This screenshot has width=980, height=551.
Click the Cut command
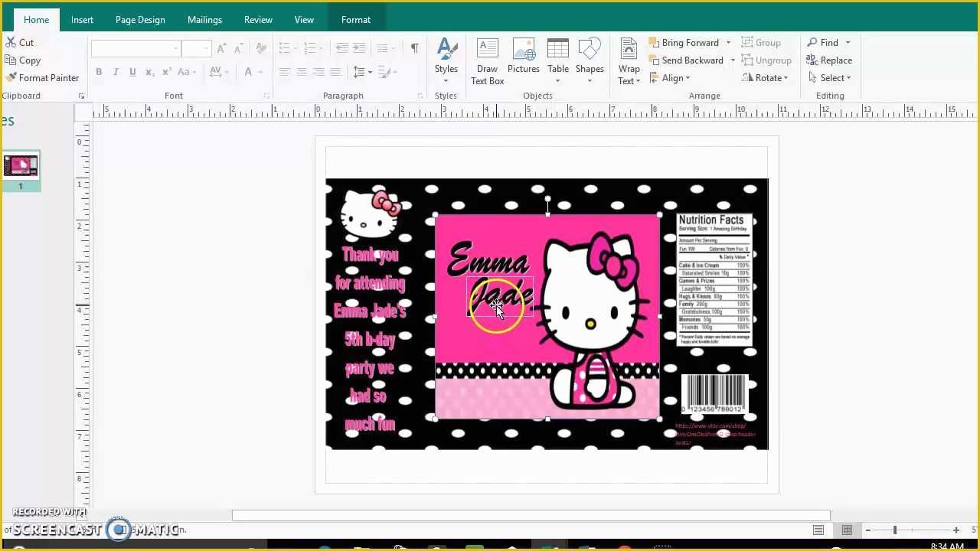pyautogui.click(x=20, y=43)
